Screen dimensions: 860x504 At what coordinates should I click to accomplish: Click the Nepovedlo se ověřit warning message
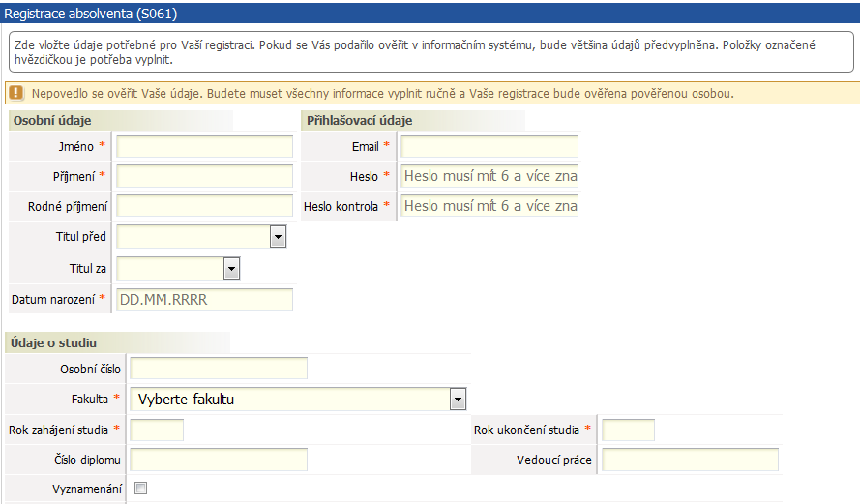coord(382,93)
